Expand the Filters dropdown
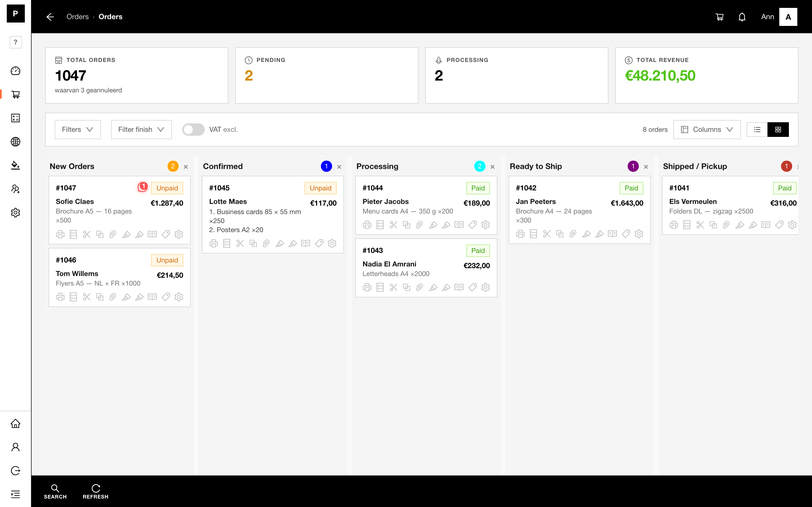The height and width of the screenshot is (507, 812). (x=78, y=130)
